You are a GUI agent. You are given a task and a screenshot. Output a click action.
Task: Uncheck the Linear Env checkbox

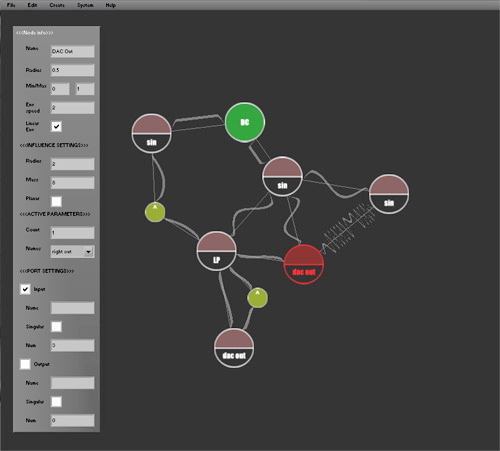tap(56, 126)
